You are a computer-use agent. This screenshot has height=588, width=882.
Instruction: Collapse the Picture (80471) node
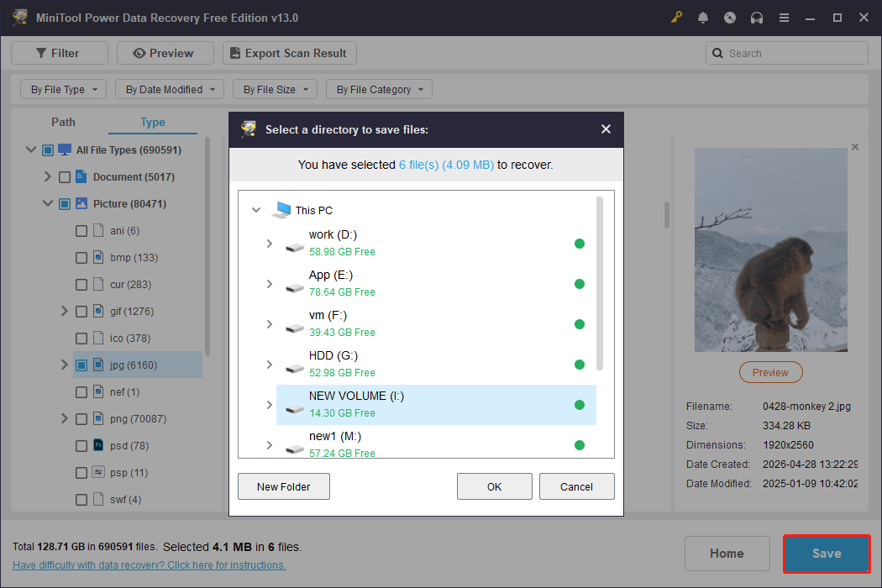click(x=48, y=203)
